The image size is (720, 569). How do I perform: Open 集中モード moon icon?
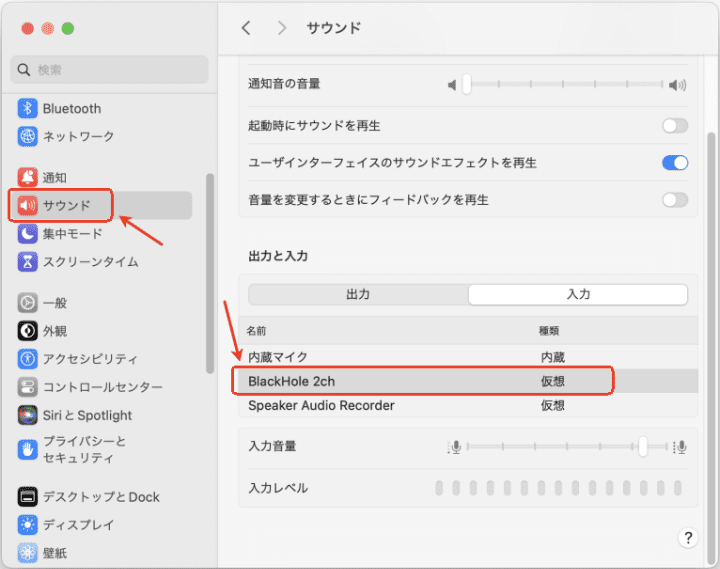point(28,234)
